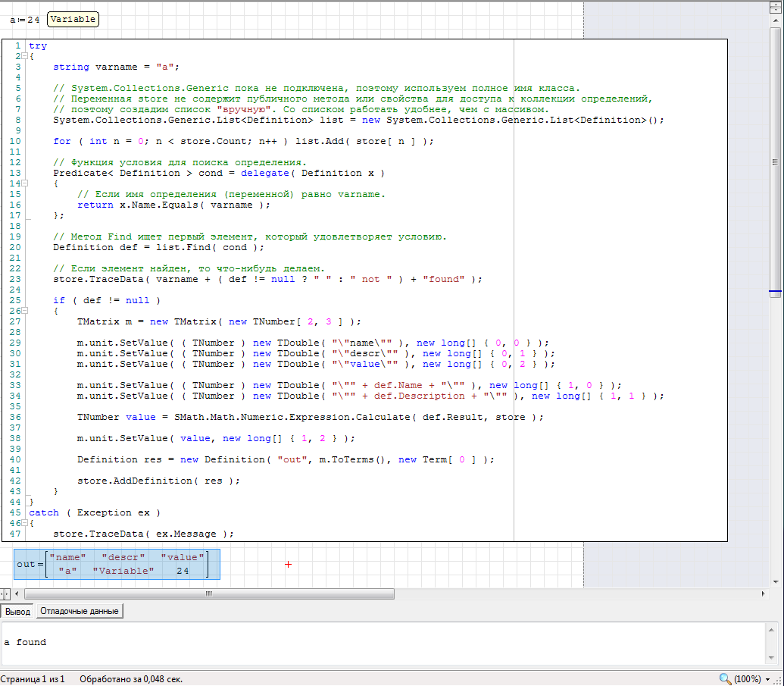Click the worksheet's vertical scrollbar down arrow
Image resolution: width=784 pixels, height=686 pixels.
[775, 581]
